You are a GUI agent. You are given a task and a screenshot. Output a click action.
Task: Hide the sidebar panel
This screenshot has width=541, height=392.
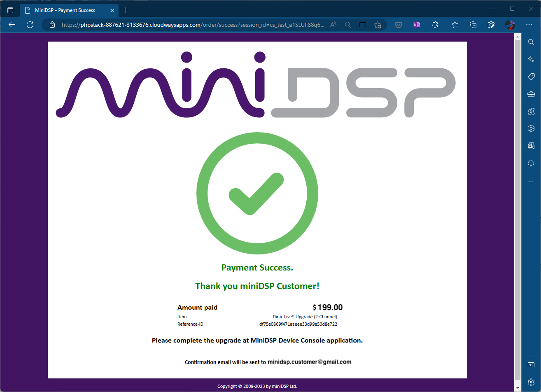tap(531, 365)
